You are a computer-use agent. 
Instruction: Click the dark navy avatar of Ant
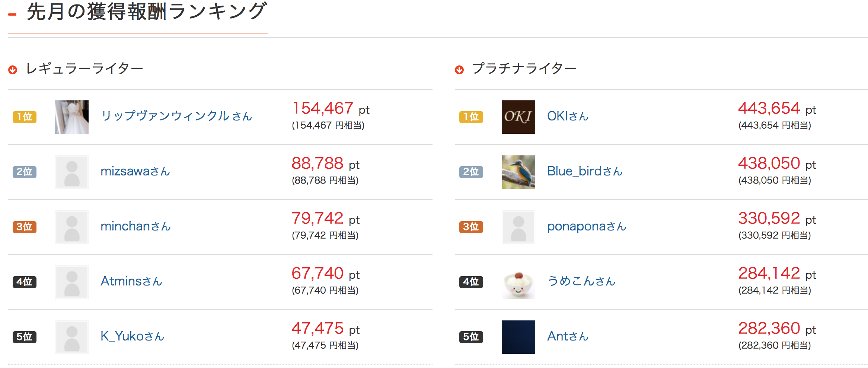coord(518,337)
